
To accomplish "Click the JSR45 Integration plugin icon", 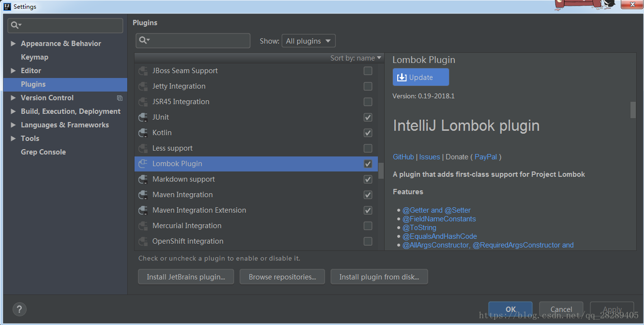I will 143,102.
